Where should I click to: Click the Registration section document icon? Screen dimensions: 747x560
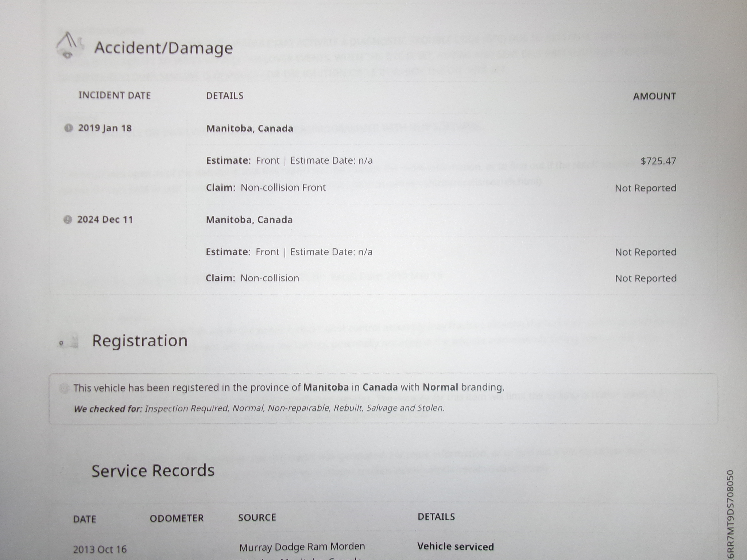[x=70, y=342]
